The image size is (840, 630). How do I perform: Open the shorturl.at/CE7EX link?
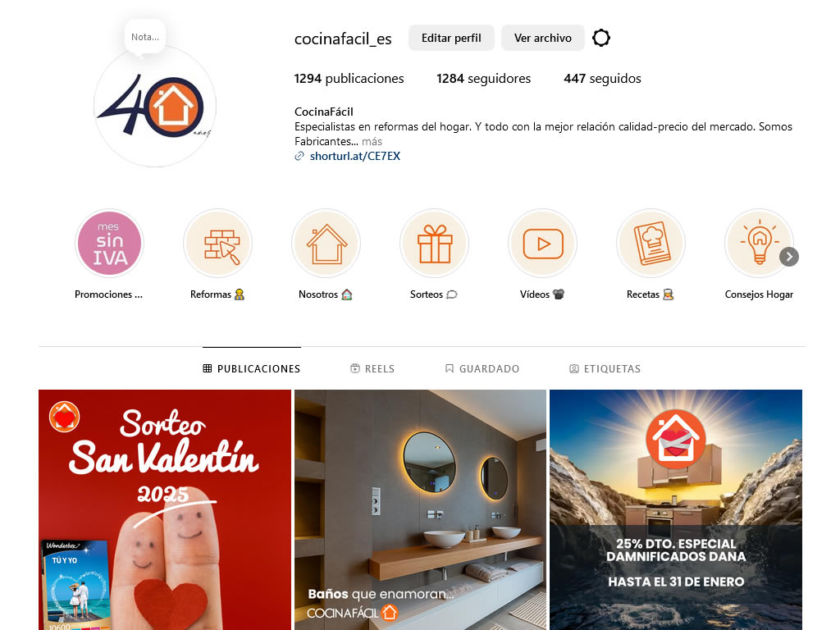pyautogui.click(x=354, y=156)
